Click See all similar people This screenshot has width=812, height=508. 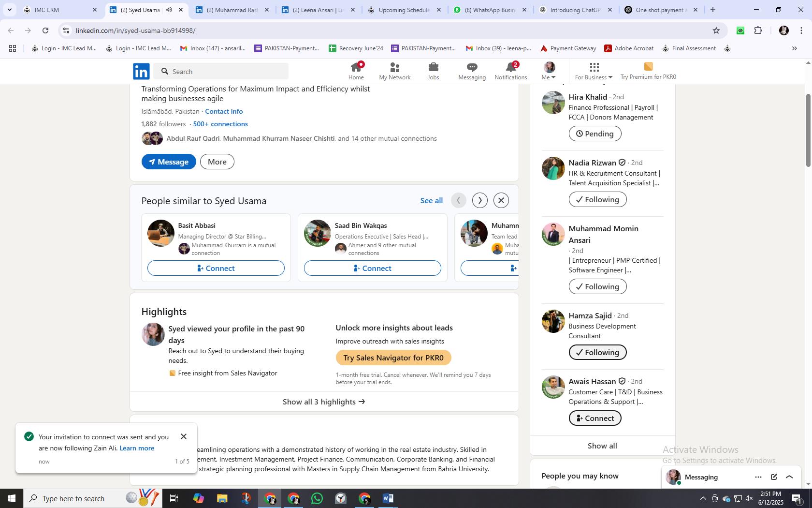pyautogui.click(x=431, y=200)
